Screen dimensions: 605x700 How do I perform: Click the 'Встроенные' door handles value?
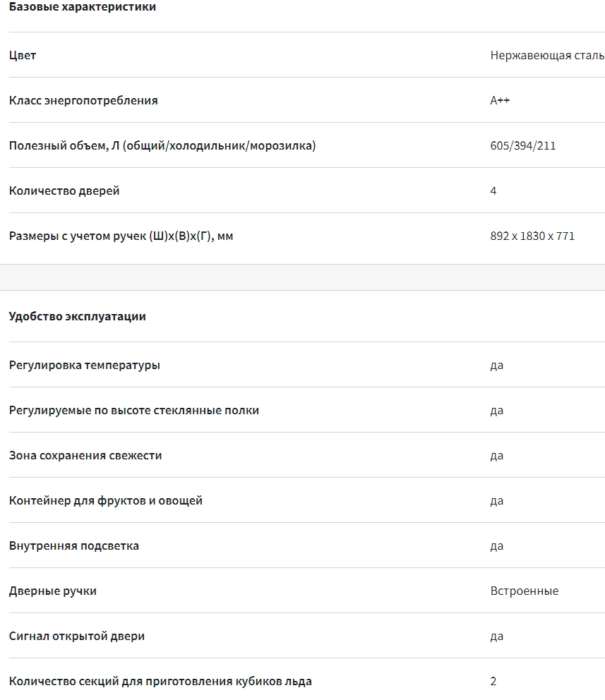point(525,591)
